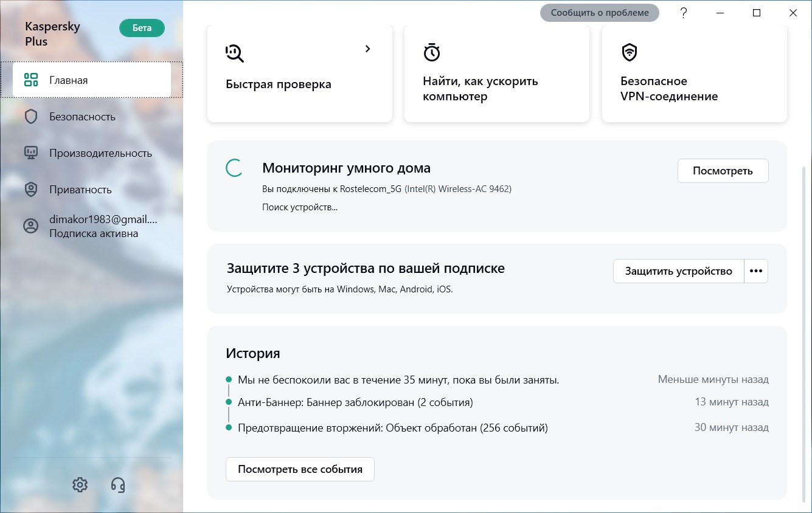Click the Windows, Mac, Android, iOS description

pyautogui.click(x=340, y=289)
